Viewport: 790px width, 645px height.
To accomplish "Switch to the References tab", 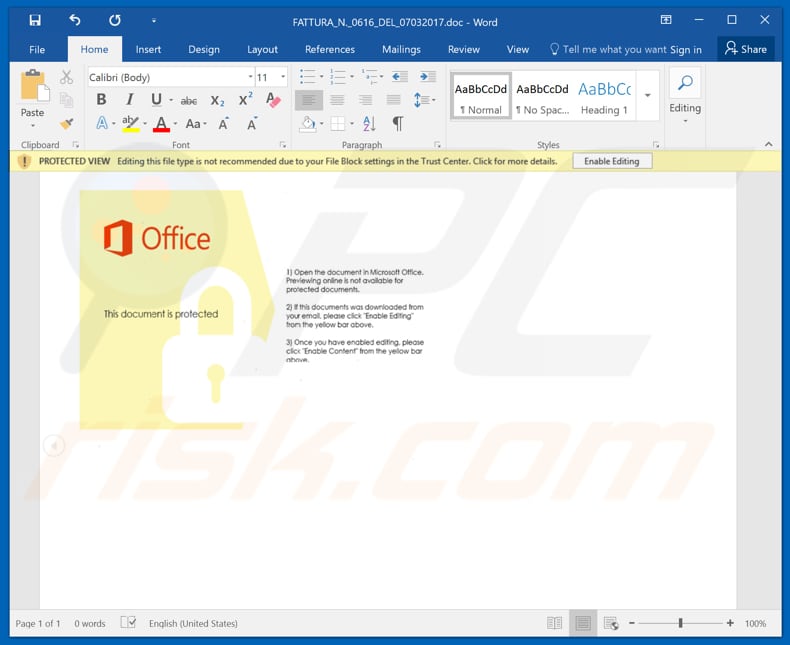I will (330, 49).
